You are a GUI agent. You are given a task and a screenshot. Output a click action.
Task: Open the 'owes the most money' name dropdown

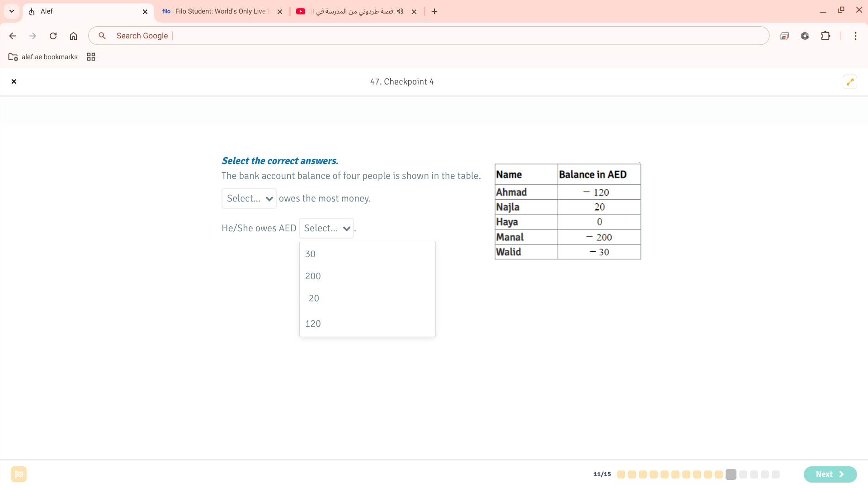(x=249, y=198)
